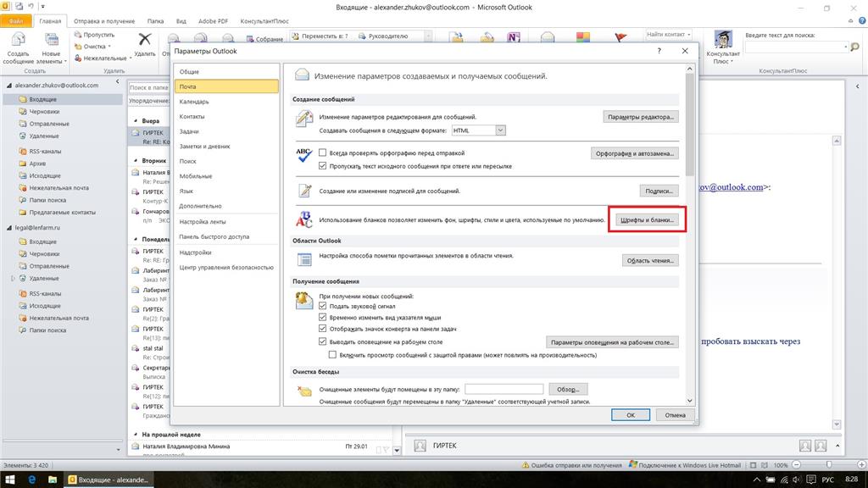This screenshot has width=868, height=488.
Task: Click the colored categories icon in ribbon
Action: pos(583,37)
